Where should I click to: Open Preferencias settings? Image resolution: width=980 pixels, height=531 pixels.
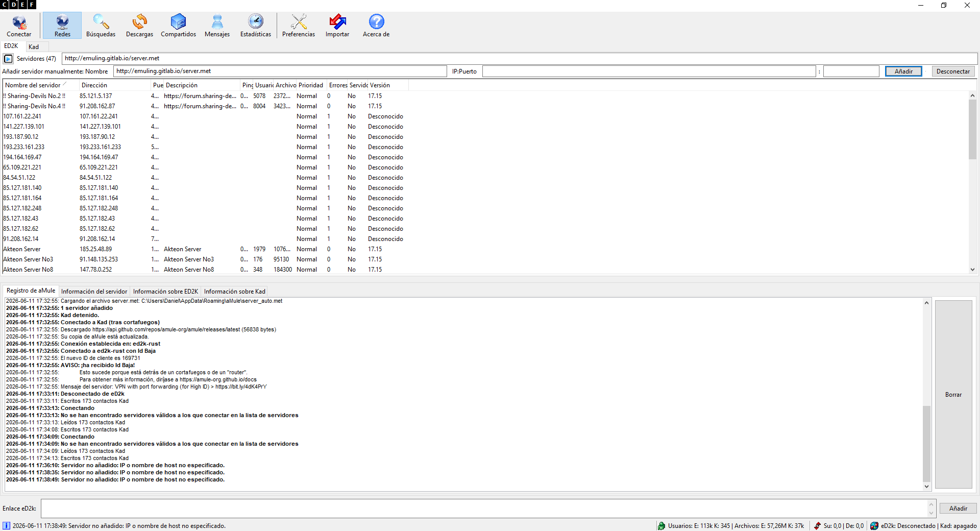(x=299, y=26)
